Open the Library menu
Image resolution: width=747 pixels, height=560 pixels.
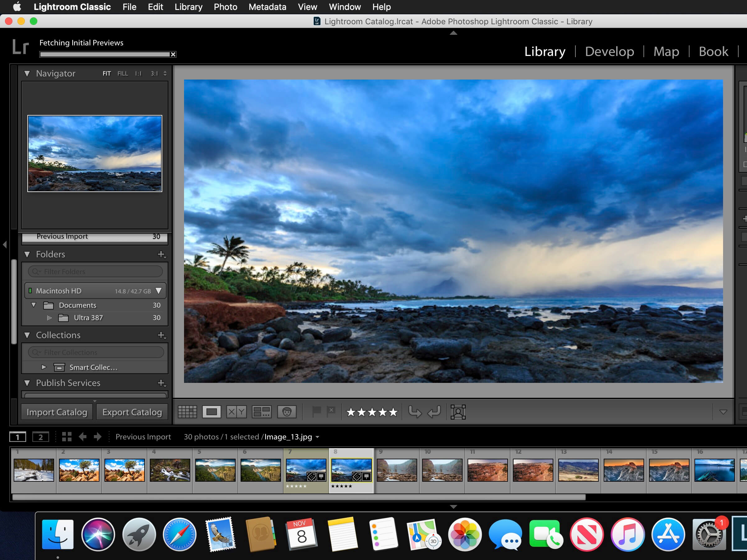pos(188,7)
